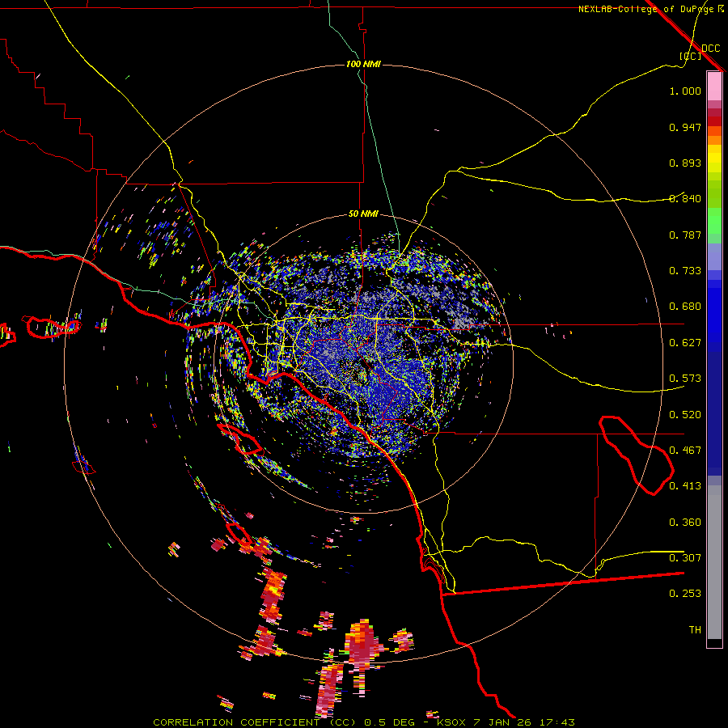
Task: Select the 0.467 scale value
Action: (685, 451)
